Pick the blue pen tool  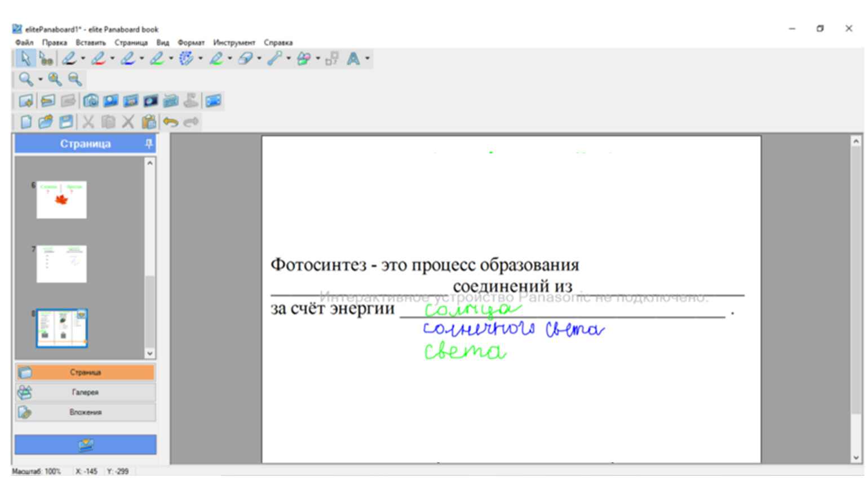coord(127,59)
